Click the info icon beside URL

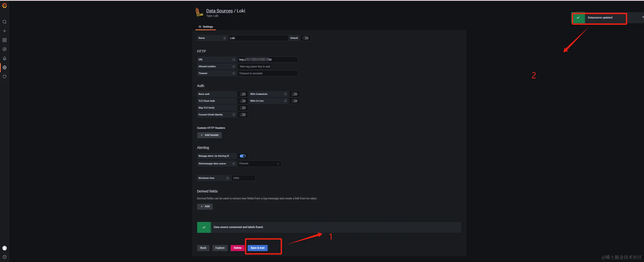234,60
